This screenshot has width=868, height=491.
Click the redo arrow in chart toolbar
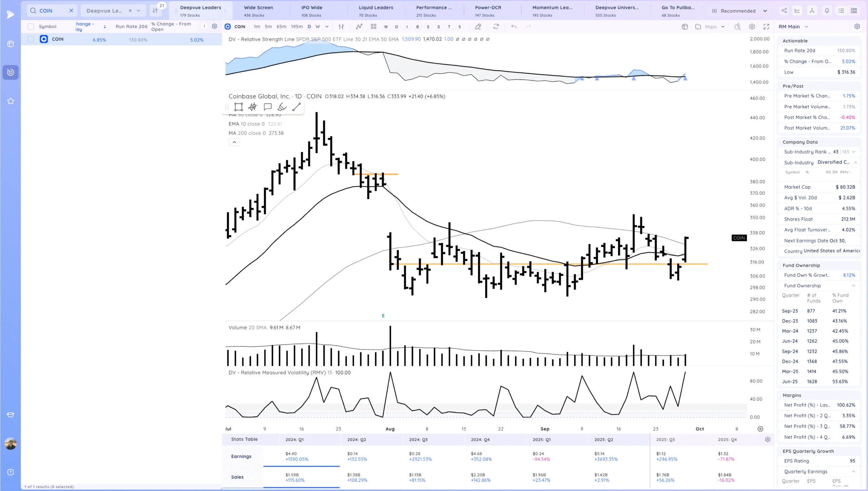click(x=528, y=26)
